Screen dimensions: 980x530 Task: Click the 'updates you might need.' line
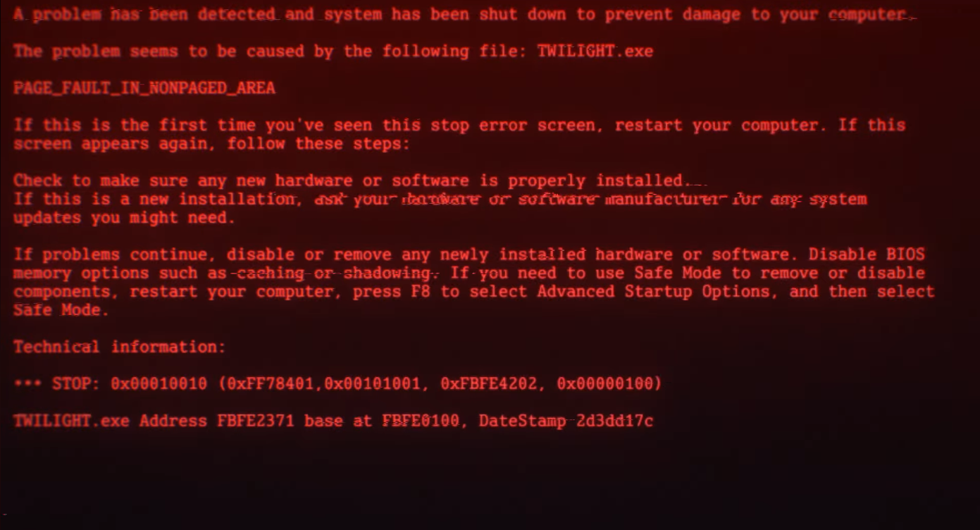click(x=124, y=218)
